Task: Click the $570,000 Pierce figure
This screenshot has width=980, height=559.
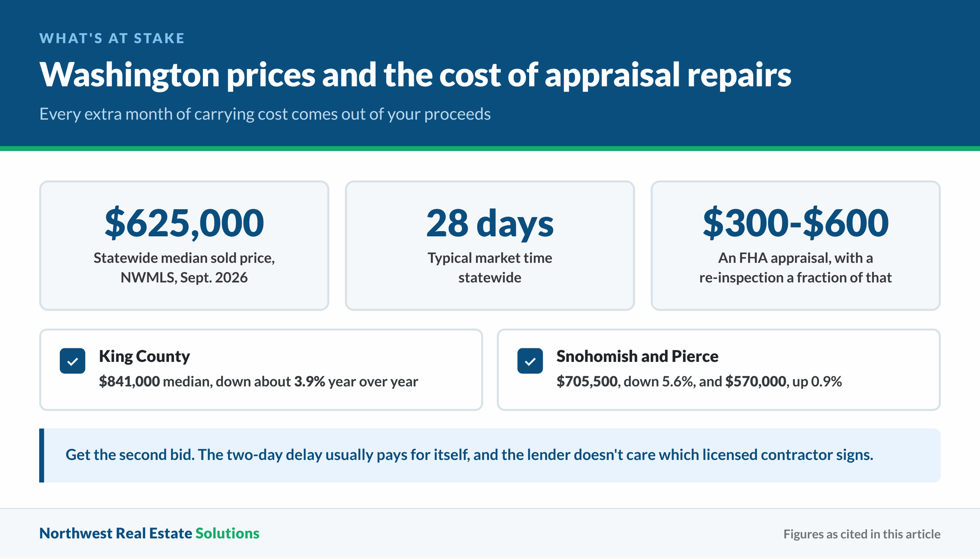Action: pyautogui.click(x=756, y=382)
